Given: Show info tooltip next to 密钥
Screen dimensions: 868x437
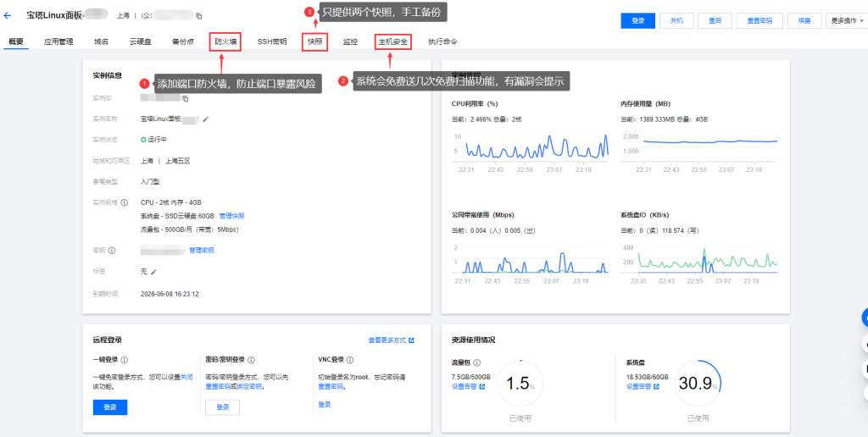Looking at the screenshot, I should (x=112, y=251).
